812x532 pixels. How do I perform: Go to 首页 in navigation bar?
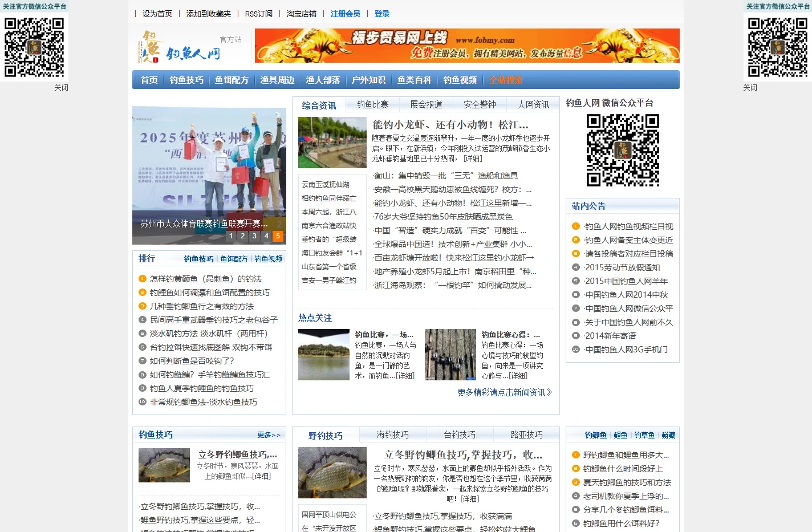(149, 80)
